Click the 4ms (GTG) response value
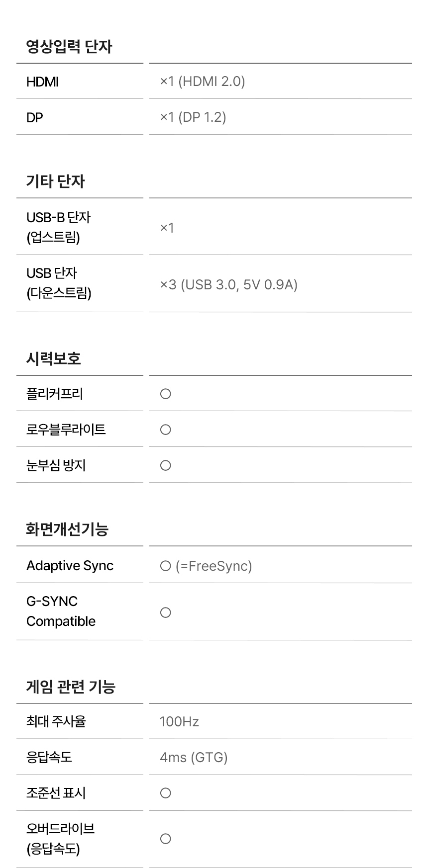Screen dimensions: 428x868 [x=194, y=758]
